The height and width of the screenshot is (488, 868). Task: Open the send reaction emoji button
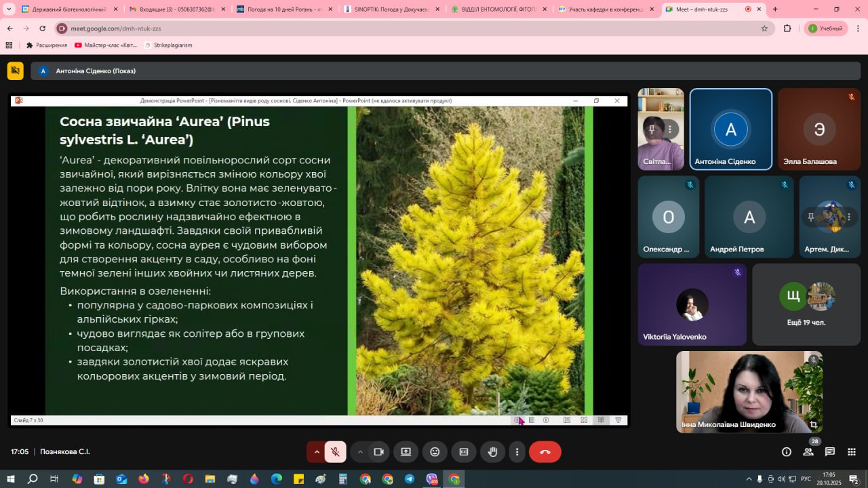click(435, 452)
